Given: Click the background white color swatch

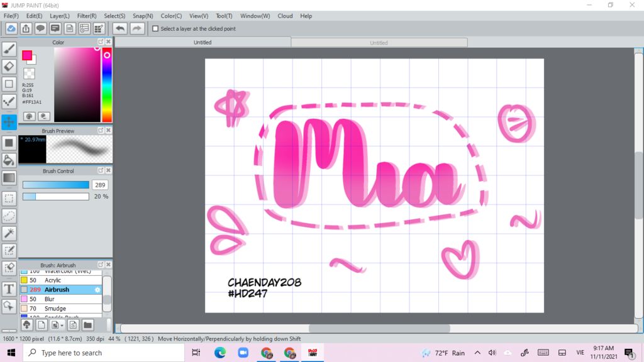Looking at the screenshot, I should click(34, 61).
